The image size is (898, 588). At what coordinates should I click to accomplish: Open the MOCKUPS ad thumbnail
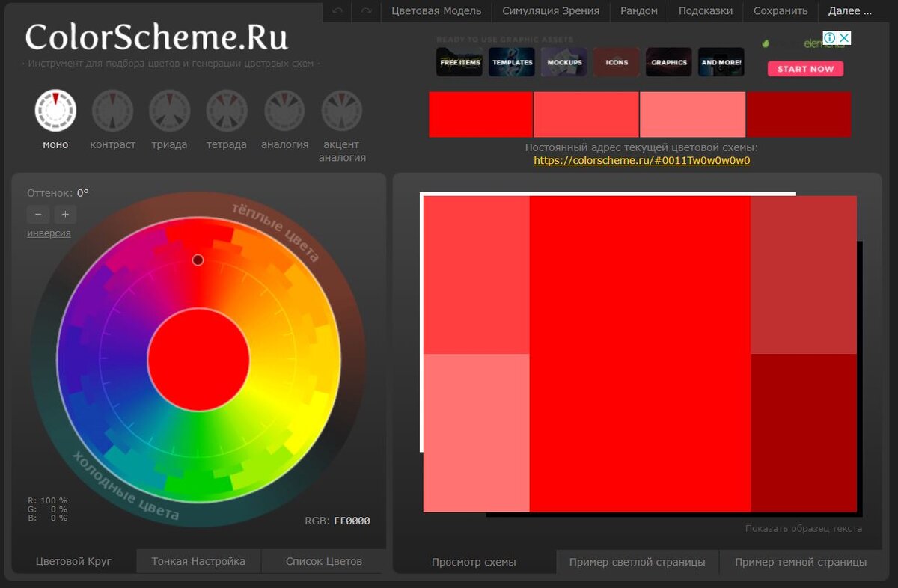click(564, 62)
